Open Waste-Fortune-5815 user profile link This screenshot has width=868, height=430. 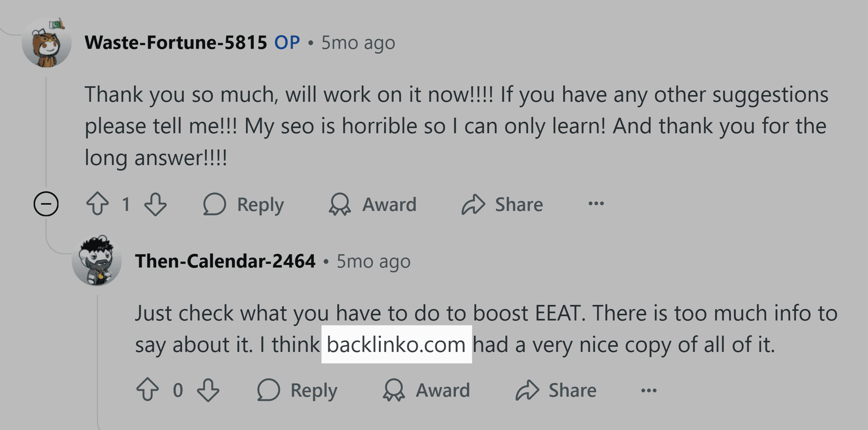(176, 42)
